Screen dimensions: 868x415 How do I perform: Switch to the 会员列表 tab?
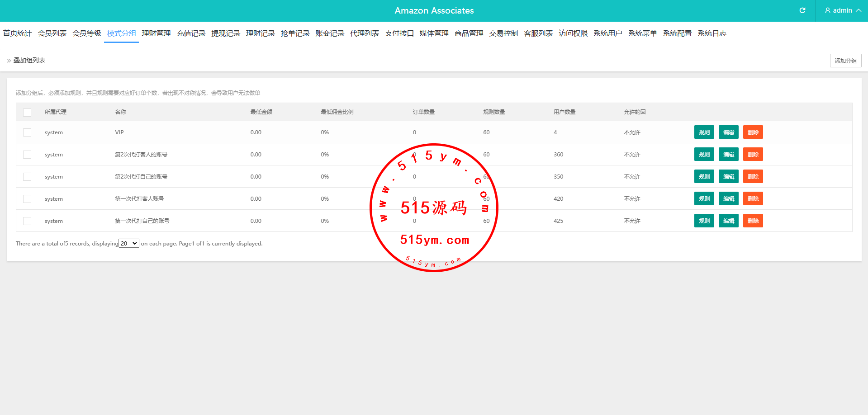(52, 33)
